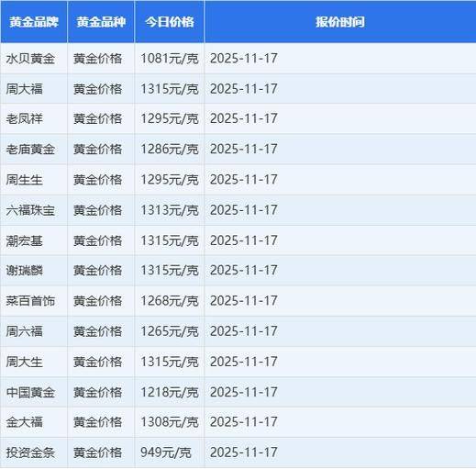
Task: Click the date 2025-11-17 in 周六福 row
Action: [x=244, y=331]
